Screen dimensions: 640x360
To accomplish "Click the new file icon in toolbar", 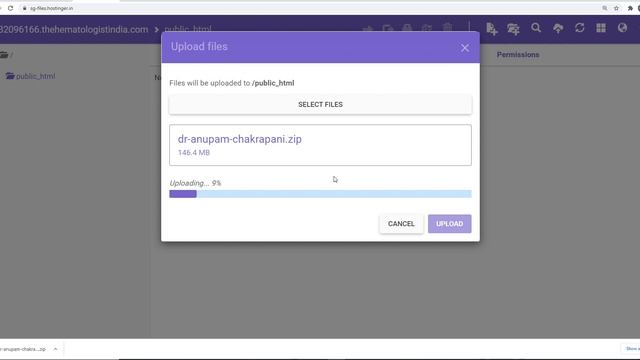I will (x=492, y=29).
